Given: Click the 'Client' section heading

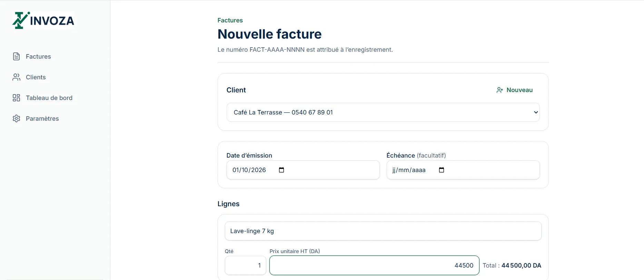Looking at the screenshot, I should (236, 90).
